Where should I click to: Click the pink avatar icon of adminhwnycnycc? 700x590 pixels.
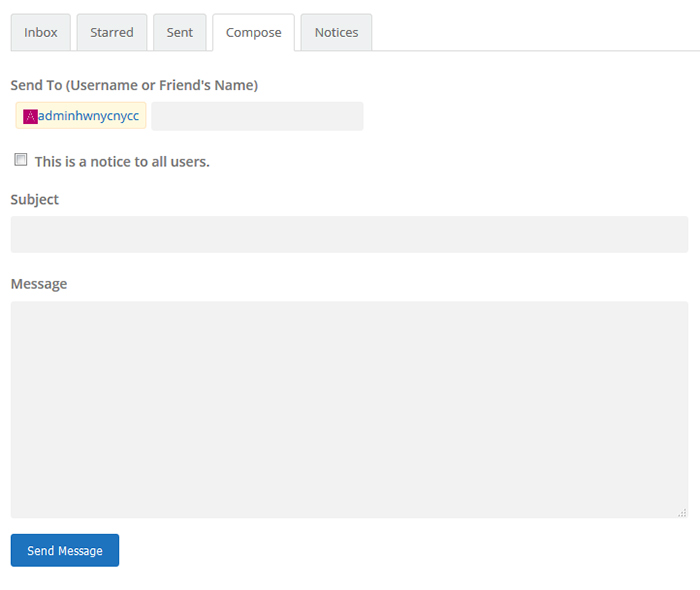(x=30, y=116)
